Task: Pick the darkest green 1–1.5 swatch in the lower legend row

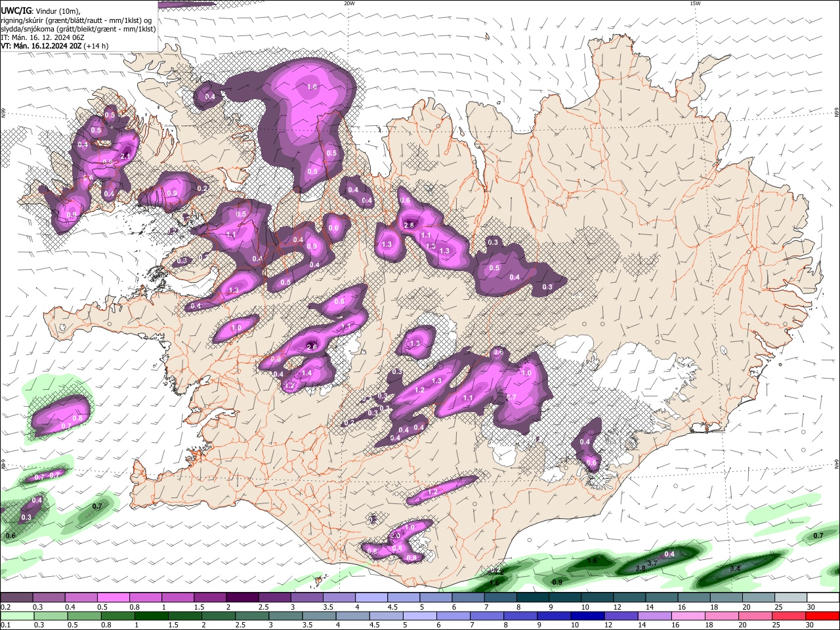Action: [x=151, y=616]
